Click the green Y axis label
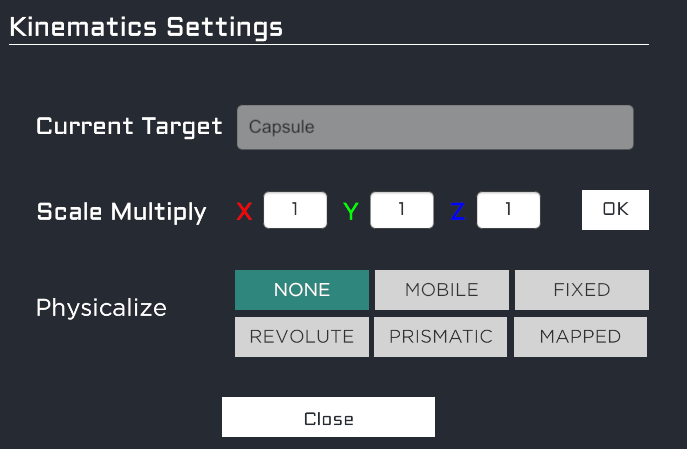 tap(351, 211)
